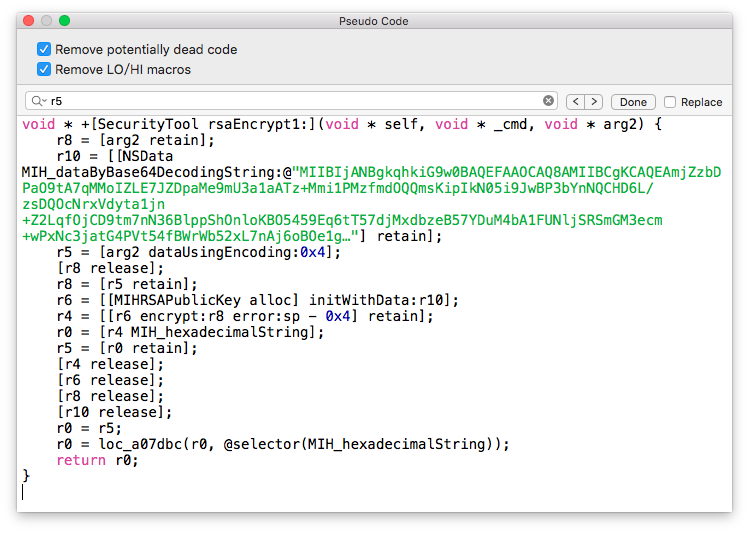Screen dimensions: 749x533
Task: Click the Pseudo Code window title
Action: pyautogui.click(x=374, y=21)
